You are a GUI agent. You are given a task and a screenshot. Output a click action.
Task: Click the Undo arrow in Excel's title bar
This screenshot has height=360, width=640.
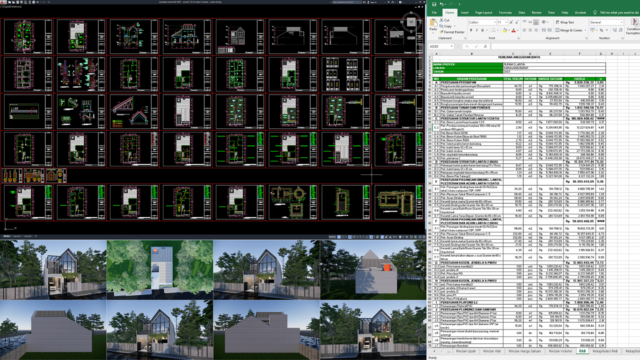pos(442,4)
